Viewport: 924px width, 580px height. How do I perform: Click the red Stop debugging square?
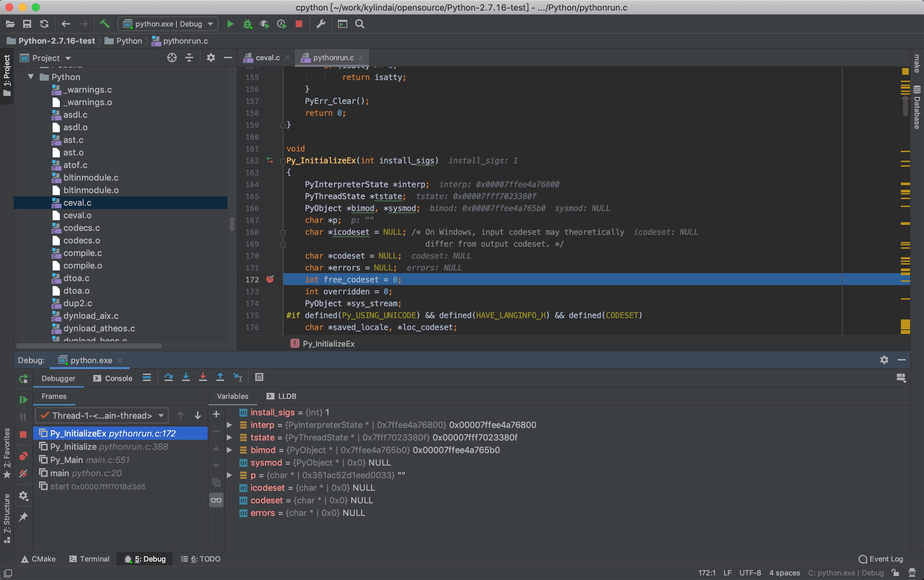click(299, 24)
